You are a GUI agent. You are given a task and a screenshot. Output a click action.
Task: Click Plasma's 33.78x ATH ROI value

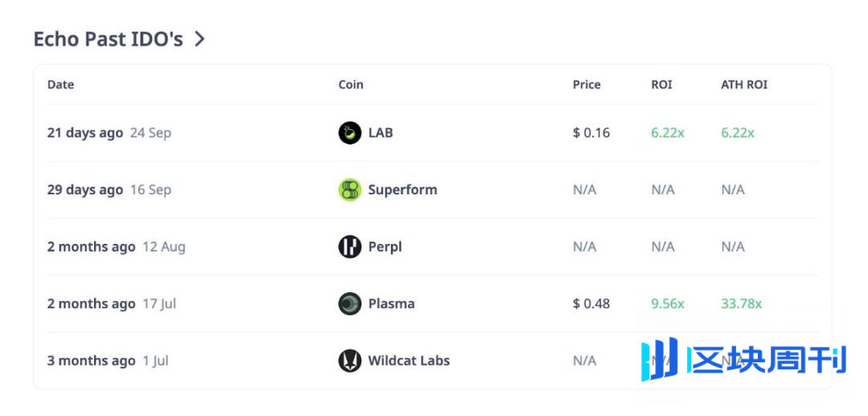click(x=741, y=304)
